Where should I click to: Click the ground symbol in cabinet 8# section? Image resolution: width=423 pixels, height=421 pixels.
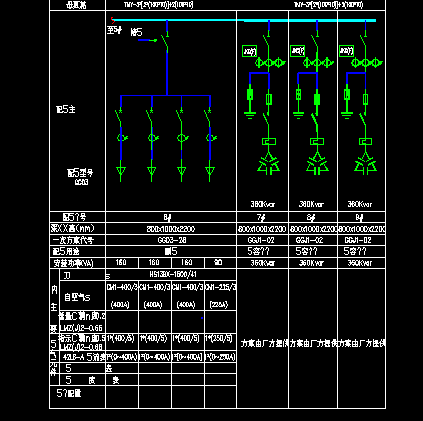[298, 115]
